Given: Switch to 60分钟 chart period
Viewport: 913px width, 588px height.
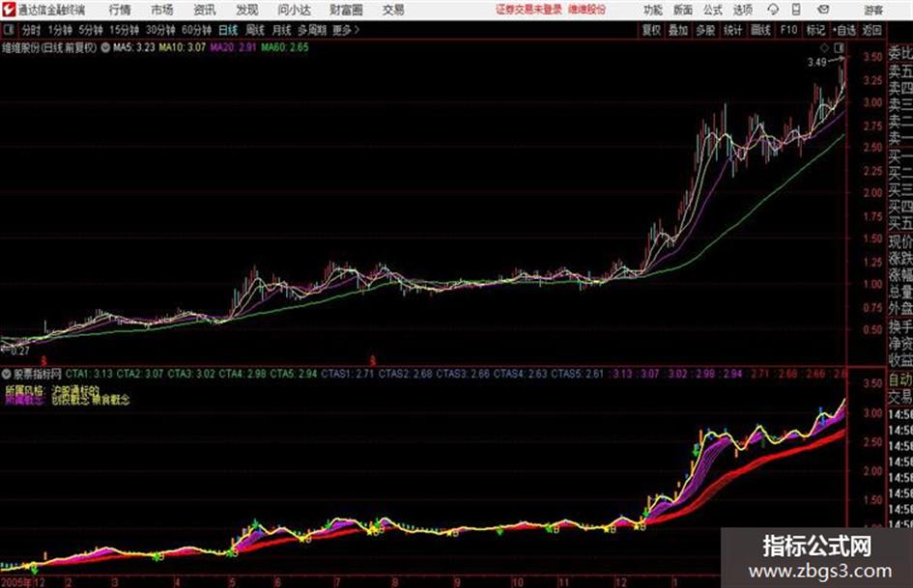Looking at the screenshot, I should click(196, 30).
